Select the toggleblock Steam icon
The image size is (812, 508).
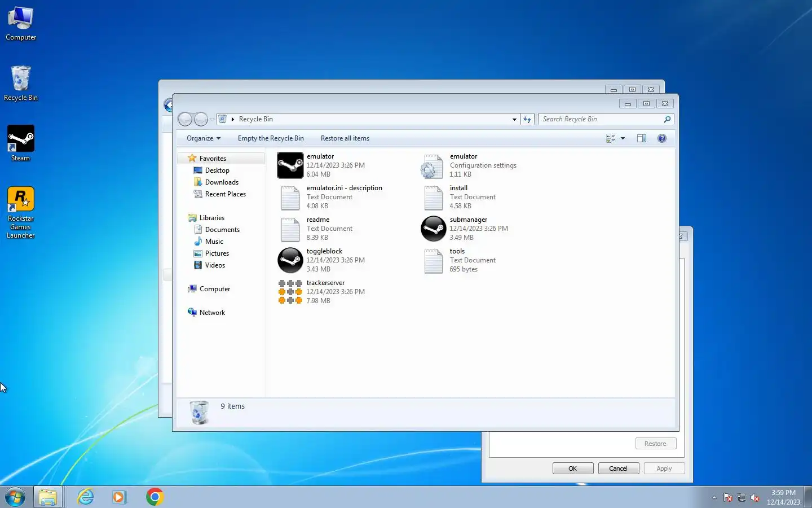tap(290, 260)
